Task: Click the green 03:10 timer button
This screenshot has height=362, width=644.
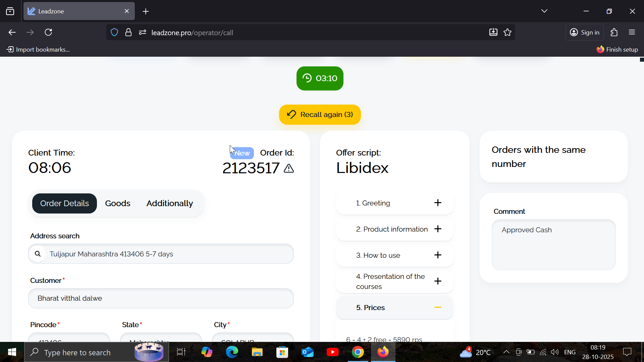Action: [x=320, y=78]
